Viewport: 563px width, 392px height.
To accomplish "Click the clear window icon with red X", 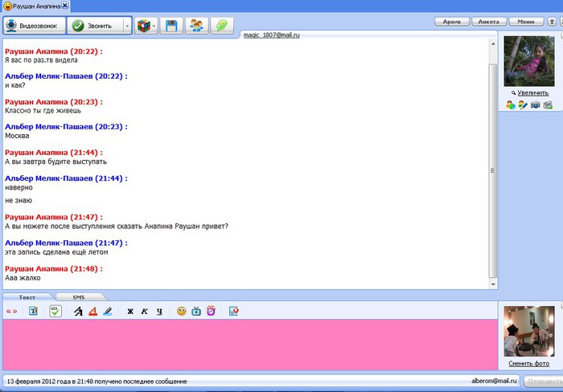I will click(x=233, y=312).
